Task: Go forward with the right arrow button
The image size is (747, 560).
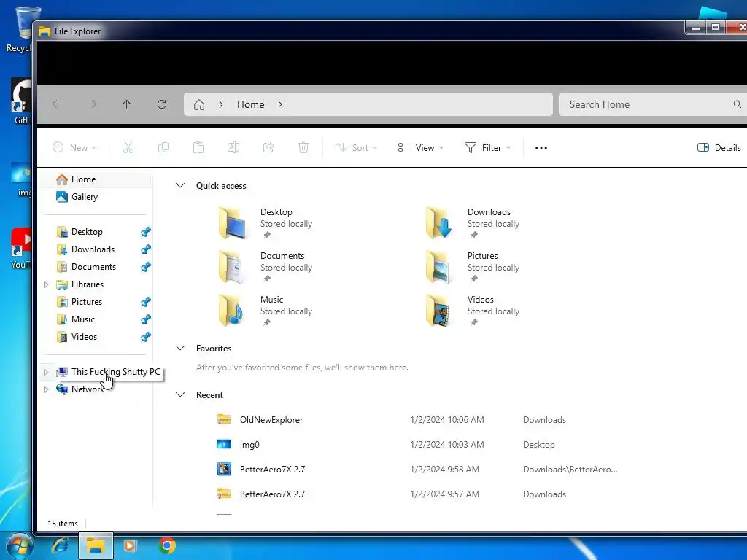Action: [92, 104]
